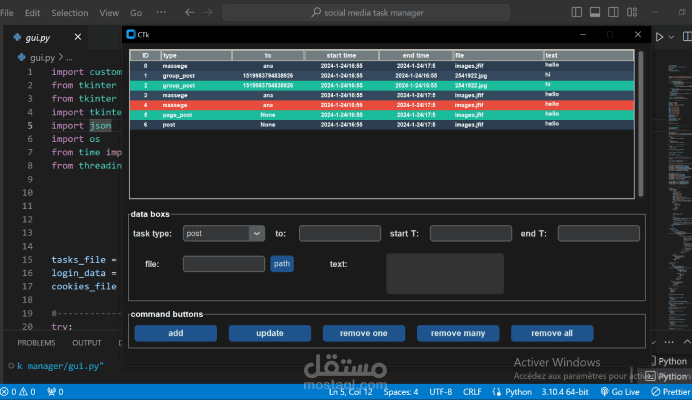Open the Go menu in VS Code
This screenshot has height=400, width=692.
click(x=136, y=13)
